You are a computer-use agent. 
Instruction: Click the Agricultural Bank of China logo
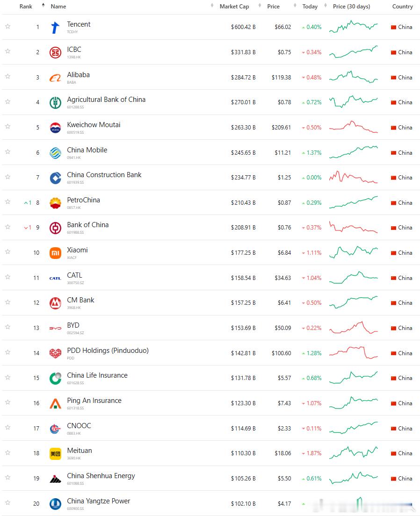[x=55, y=103]
